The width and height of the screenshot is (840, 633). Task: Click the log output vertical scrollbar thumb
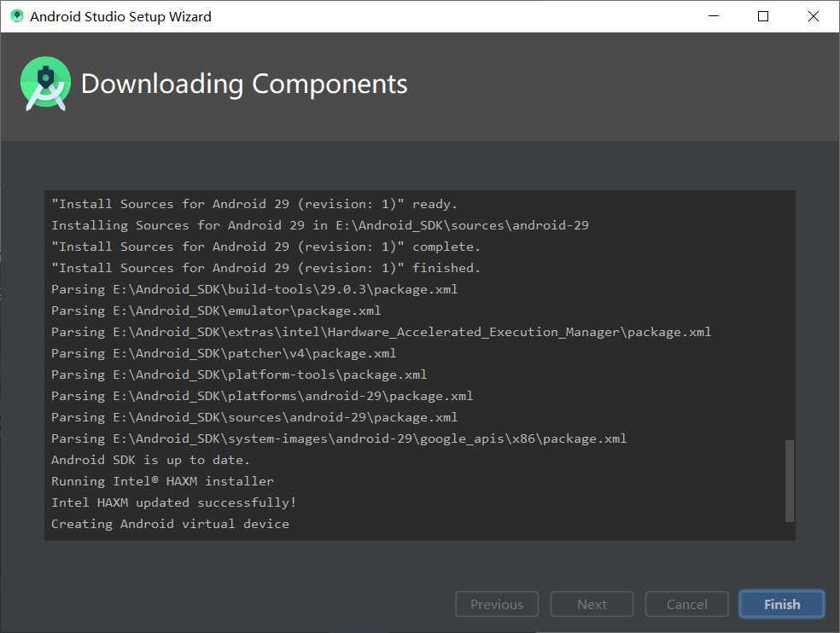[x=789, y=480]
